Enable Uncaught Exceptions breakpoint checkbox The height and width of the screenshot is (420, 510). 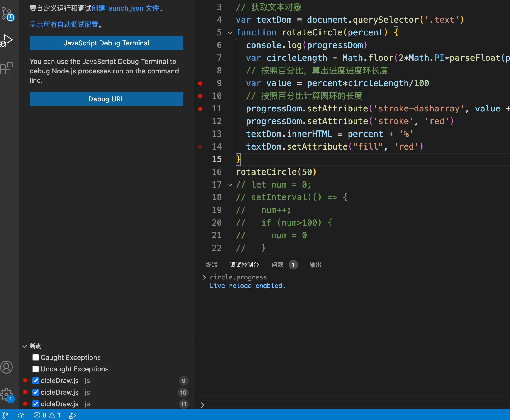(36, 369)
